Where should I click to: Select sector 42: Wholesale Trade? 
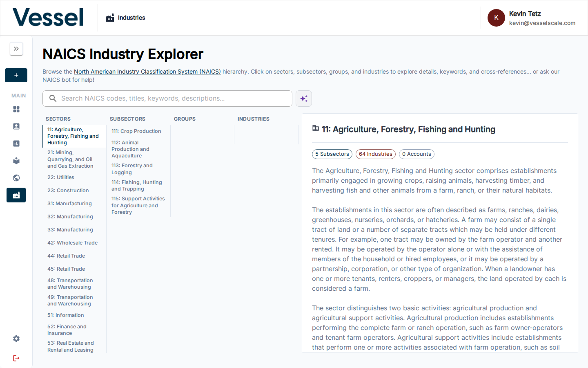pyautogui.click(x=72, y=243)
